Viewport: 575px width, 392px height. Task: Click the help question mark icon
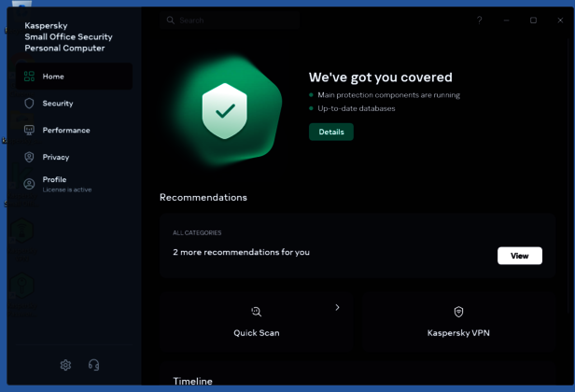[x=480, y=20]
